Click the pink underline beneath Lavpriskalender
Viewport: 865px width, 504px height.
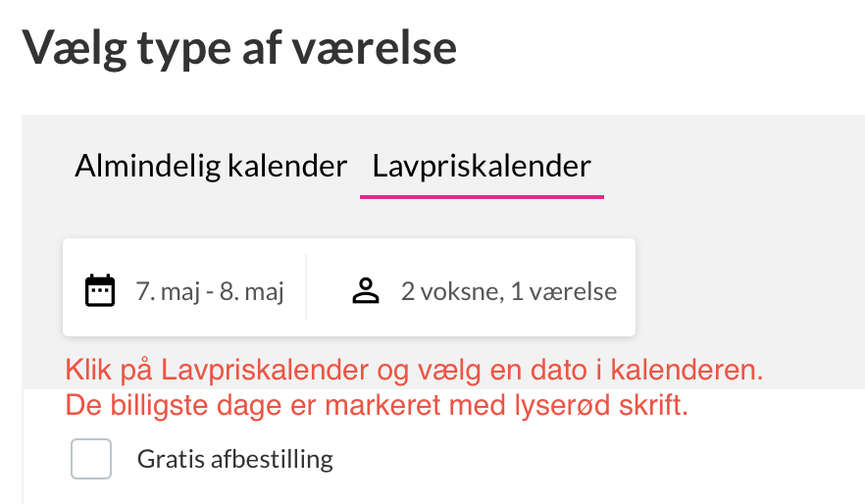(482, 196)
